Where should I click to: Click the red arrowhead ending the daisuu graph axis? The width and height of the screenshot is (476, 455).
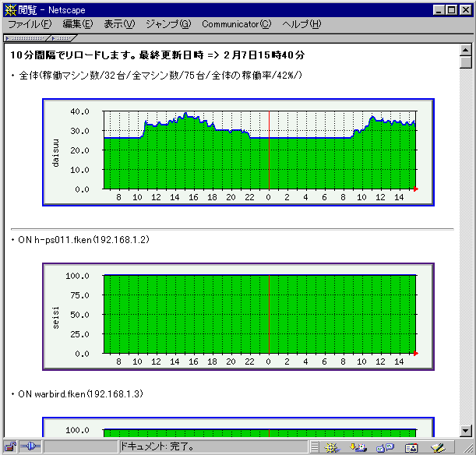[416, 189]
